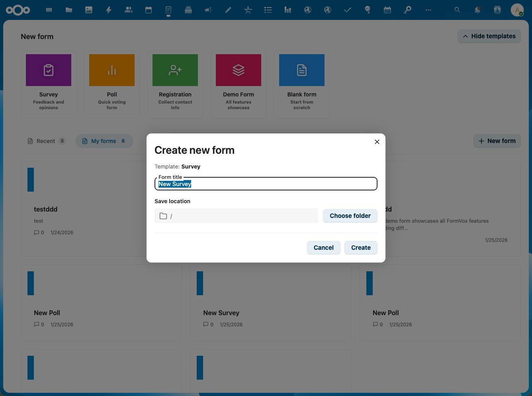Open the Notes pencil icon

[x=228, y=10]
